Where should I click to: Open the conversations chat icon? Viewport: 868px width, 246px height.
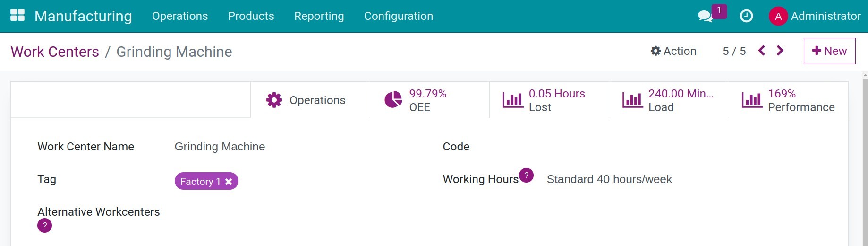705,16
